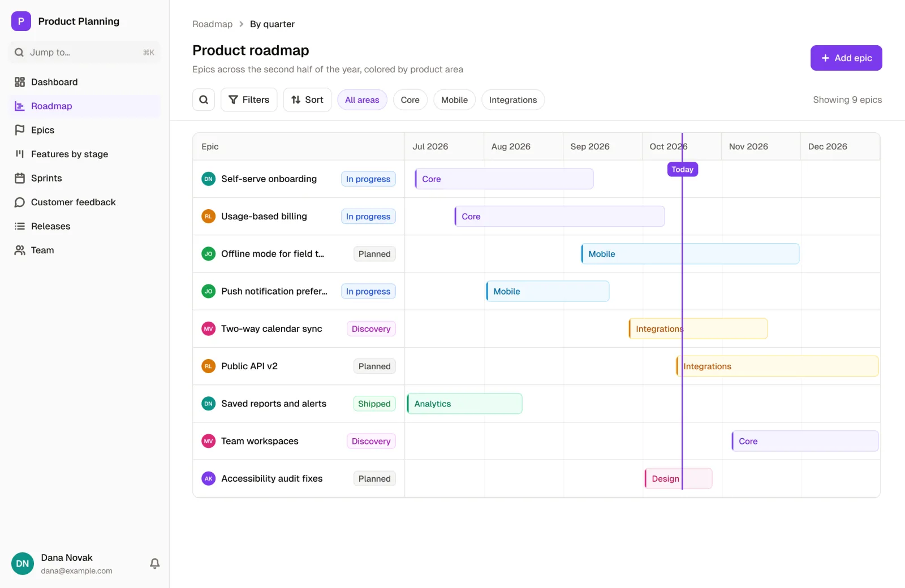Open Dashboard in the sidebar
Image resolution: width=905 pixels, height=588 pixels.
point(84,82)
